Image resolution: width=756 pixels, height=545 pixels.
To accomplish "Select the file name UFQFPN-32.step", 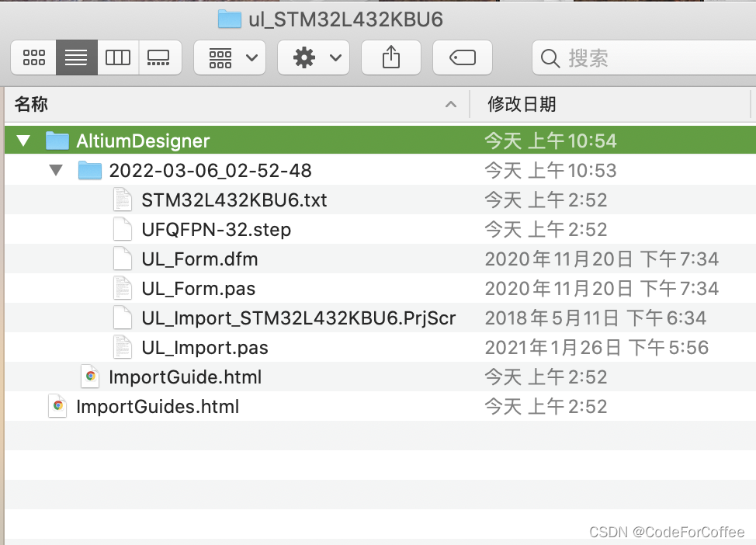I will (217, 230).
